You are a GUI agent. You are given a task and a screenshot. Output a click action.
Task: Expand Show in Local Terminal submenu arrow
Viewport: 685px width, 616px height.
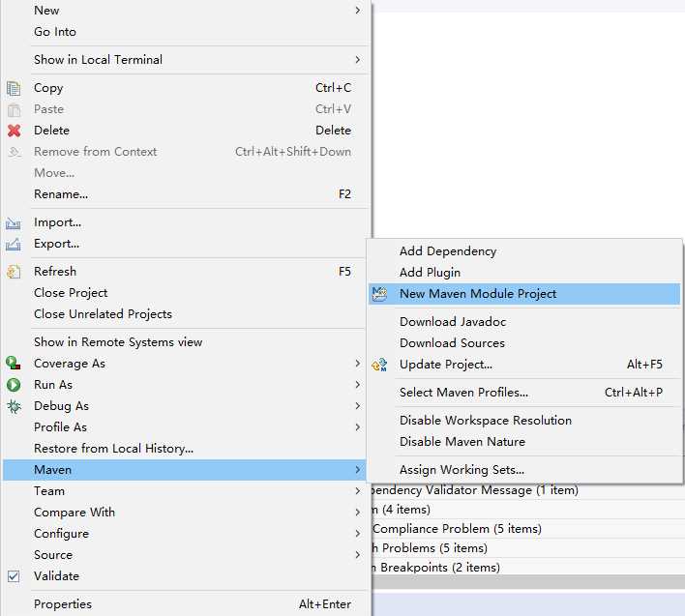pyautogui.click(x=358, y=59)
